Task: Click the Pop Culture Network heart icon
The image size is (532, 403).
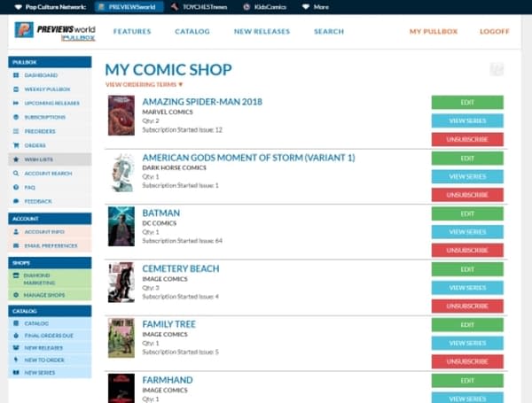Action: point(19,7)
